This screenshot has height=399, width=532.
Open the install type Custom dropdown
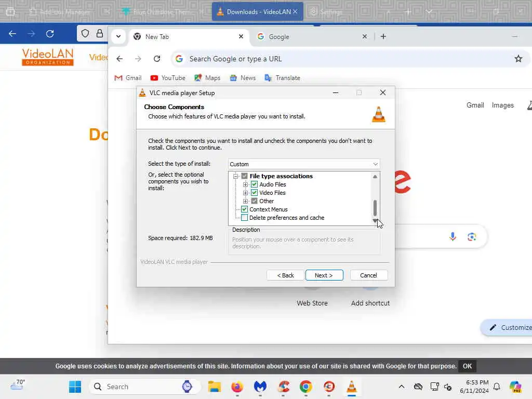click(x=303, y=164)
